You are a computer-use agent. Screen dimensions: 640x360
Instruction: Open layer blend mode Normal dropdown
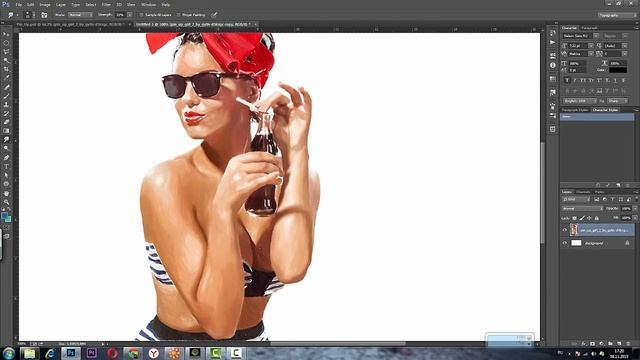[582, 209]
